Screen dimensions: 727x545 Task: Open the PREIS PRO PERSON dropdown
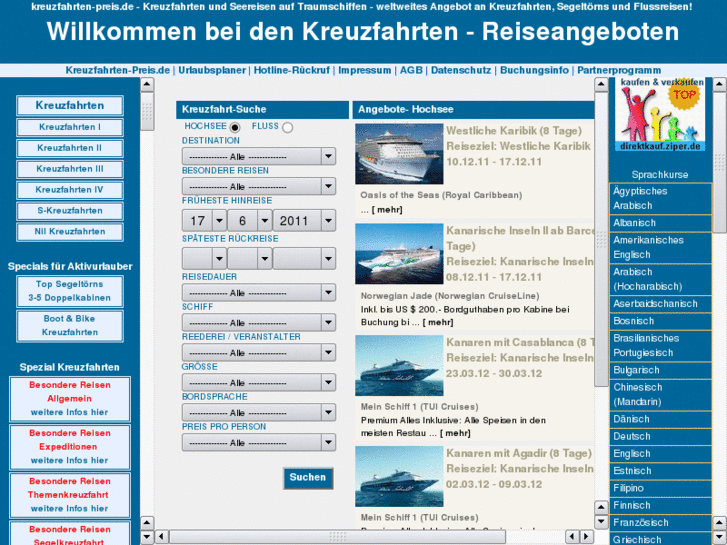point(259,442)
